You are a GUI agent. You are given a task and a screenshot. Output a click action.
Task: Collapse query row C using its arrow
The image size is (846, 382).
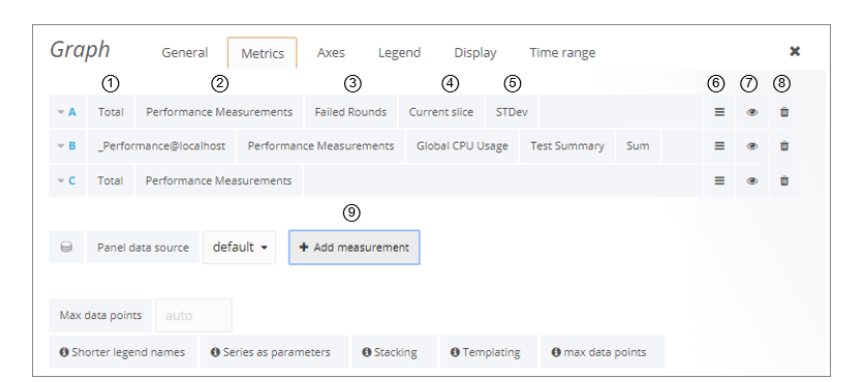click(61, 181)
